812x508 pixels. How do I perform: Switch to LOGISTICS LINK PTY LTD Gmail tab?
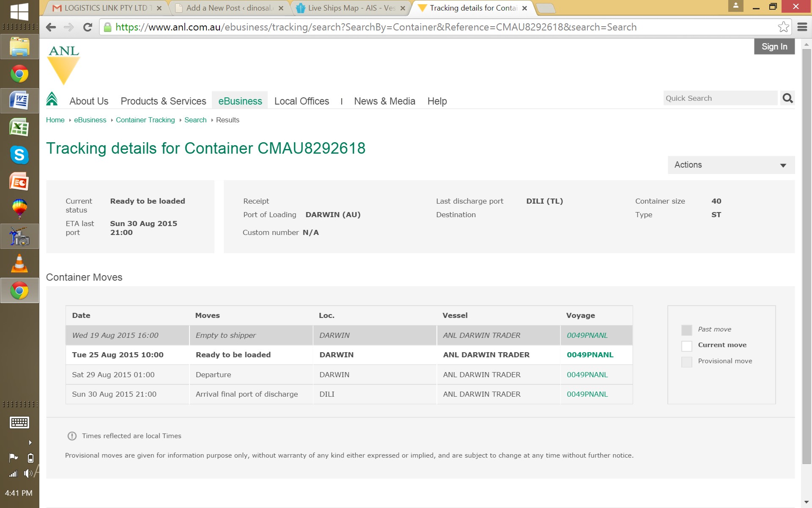pos(106,8)
